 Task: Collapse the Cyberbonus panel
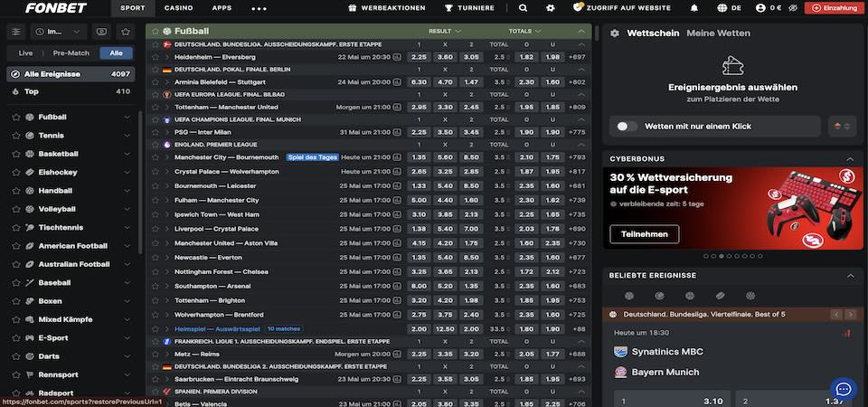[850, 159]
